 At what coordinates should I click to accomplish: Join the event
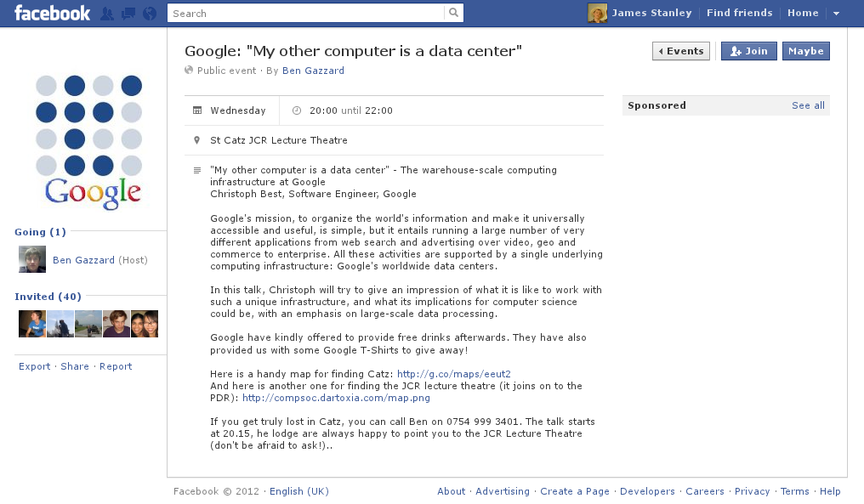[748, 52]
